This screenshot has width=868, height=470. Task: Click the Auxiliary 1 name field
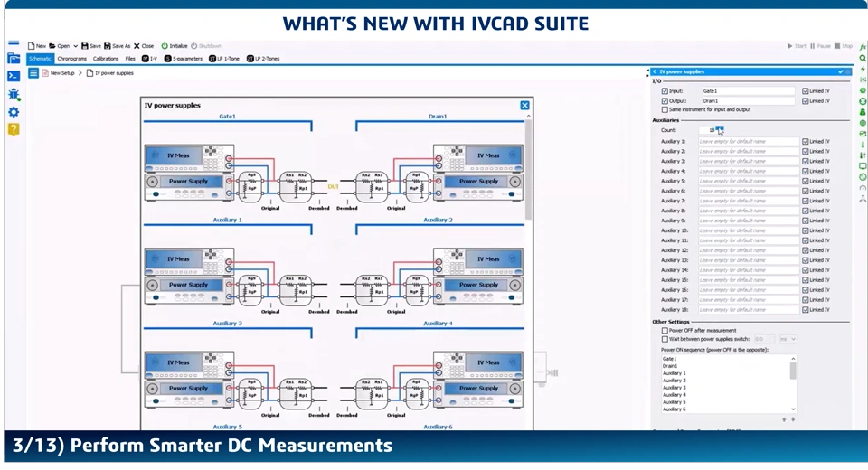(x=749, y=141)
